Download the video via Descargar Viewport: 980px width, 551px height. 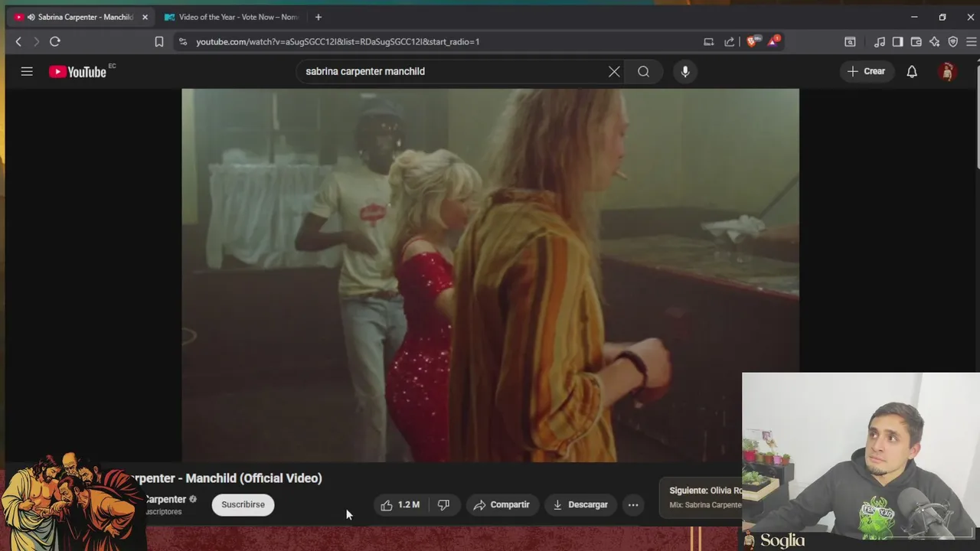coord(580,504)
